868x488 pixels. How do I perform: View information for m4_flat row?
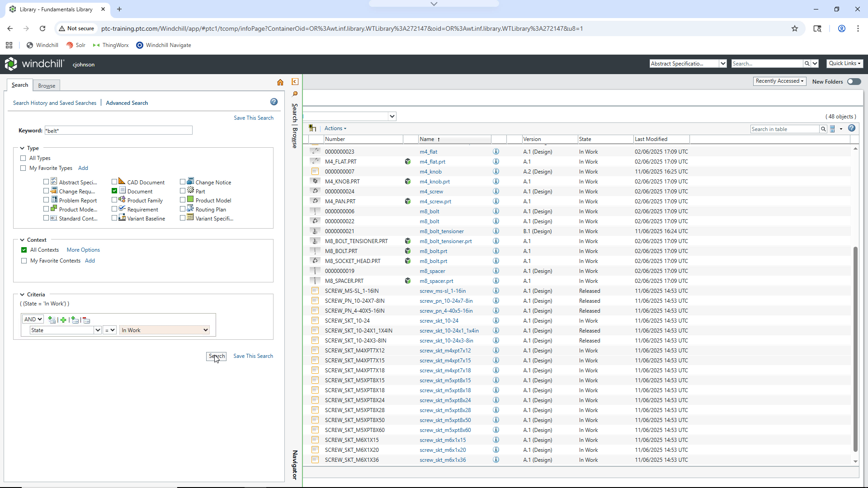pos(496,152)
